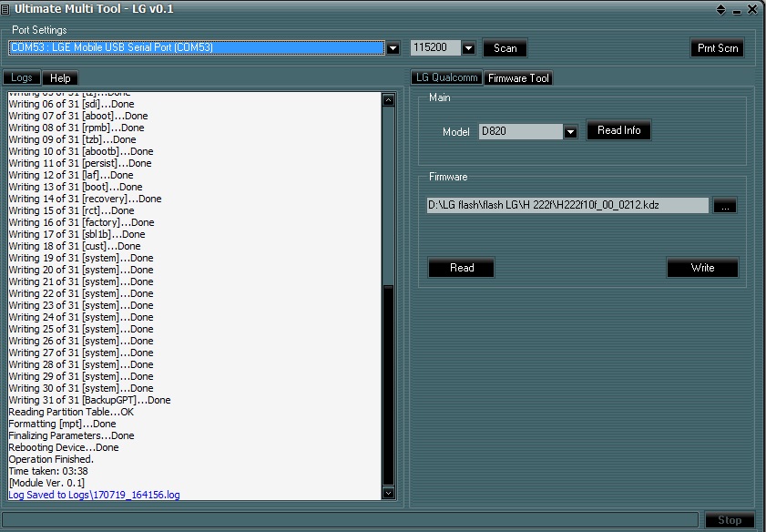Click the Prnt Scrn button
The image size is (766, 532).
point(717,48)
